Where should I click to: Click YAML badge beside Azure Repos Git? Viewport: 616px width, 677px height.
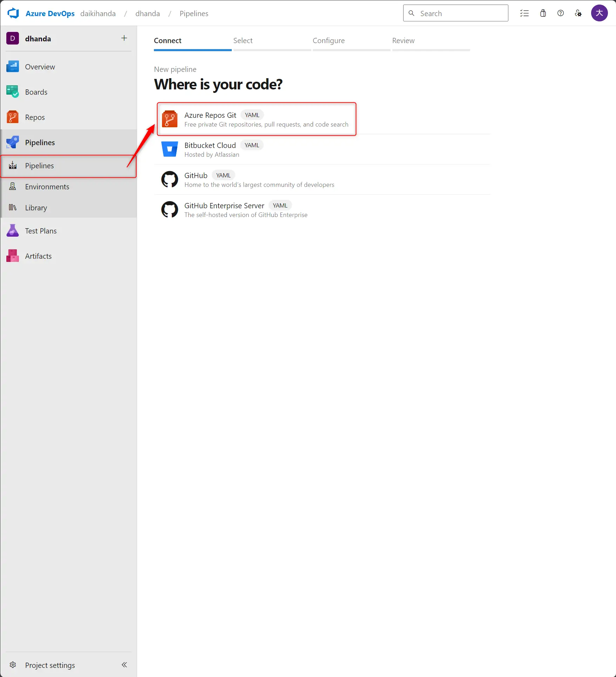point(252,115)
